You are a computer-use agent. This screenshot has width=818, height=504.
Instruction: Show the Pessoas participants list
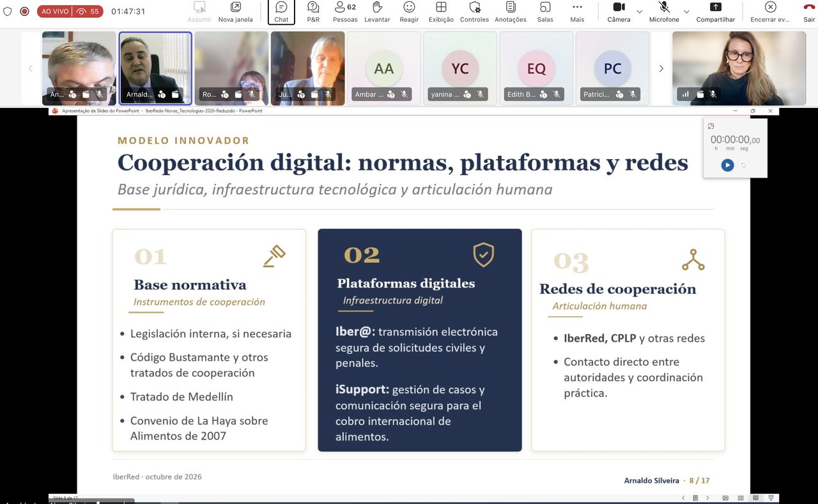tap(346, 11)
